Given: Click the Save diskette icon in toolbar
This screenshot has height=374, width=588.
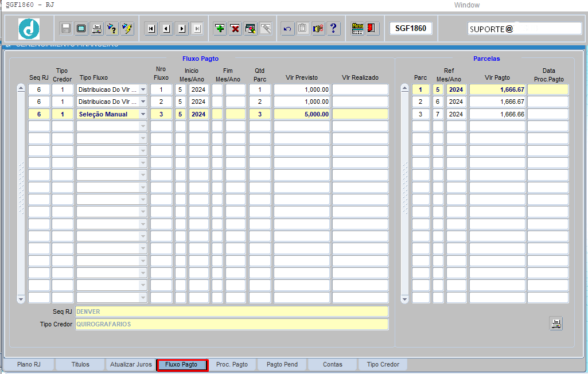Looking at the screenshot, I should click(66, 29).
